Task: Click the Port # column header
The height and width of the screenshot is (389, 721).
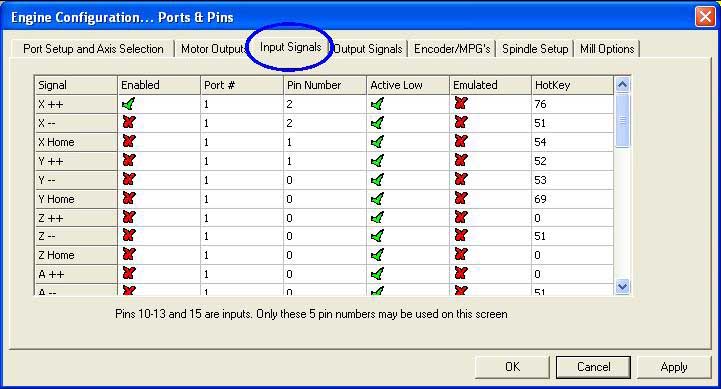Action: click(242, 85)
